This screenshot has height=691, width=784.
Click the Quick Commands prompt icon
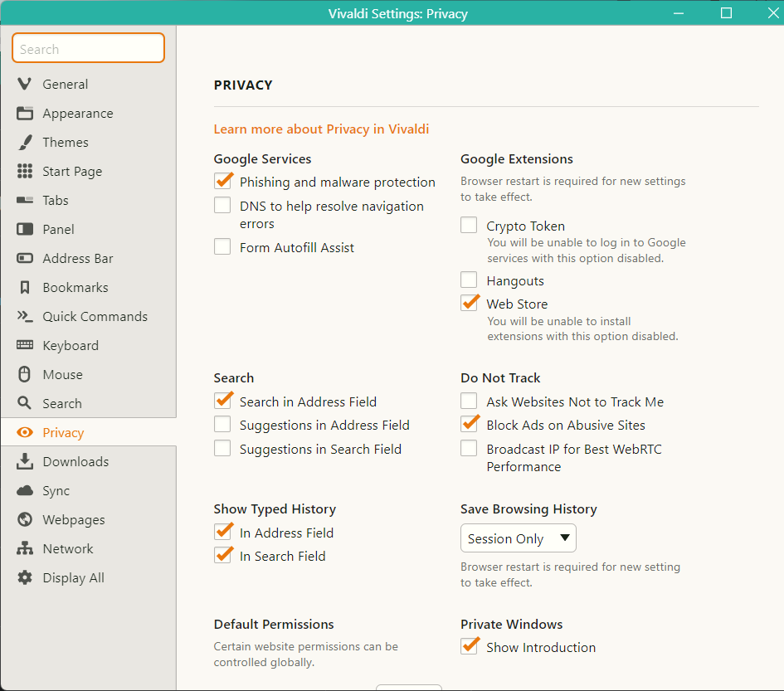click(x=25, y=317)
